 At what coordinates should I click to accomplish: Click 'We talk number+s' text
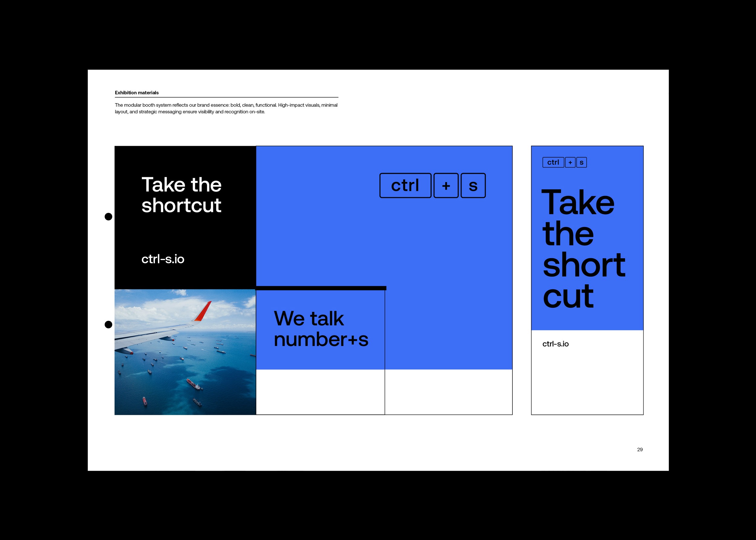coord(321,329)
